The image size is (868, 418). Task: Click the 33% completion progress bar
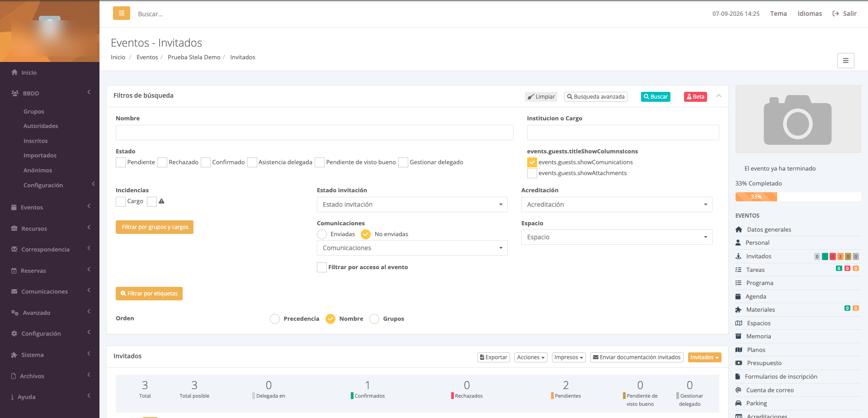point(798,197)
